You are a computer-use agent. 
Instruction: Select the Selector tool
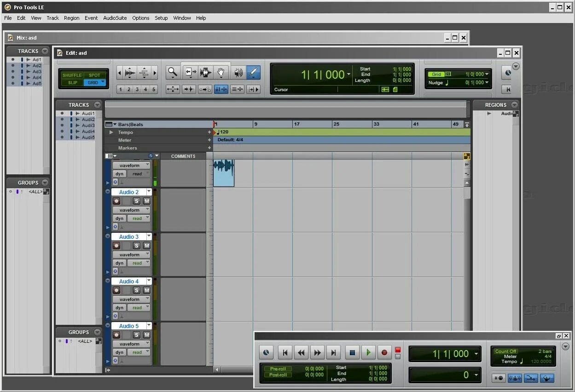point(205,72)
